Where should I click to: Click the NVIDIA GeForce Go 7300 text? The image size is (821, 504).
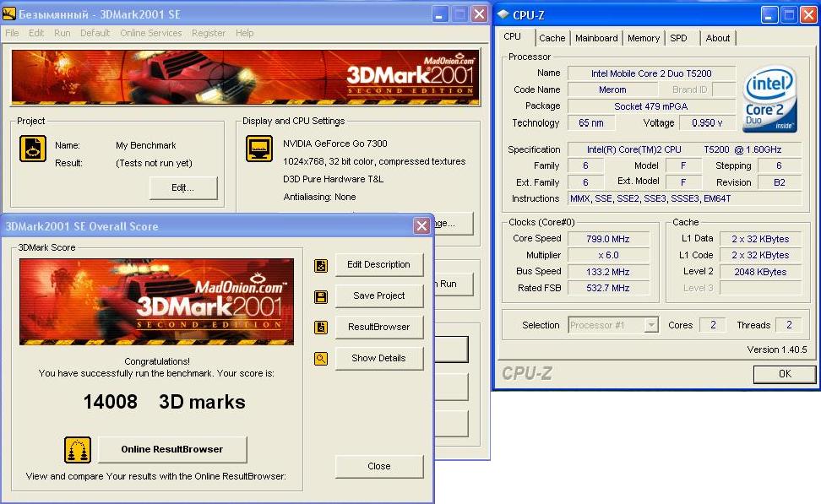tap(335, 144)
